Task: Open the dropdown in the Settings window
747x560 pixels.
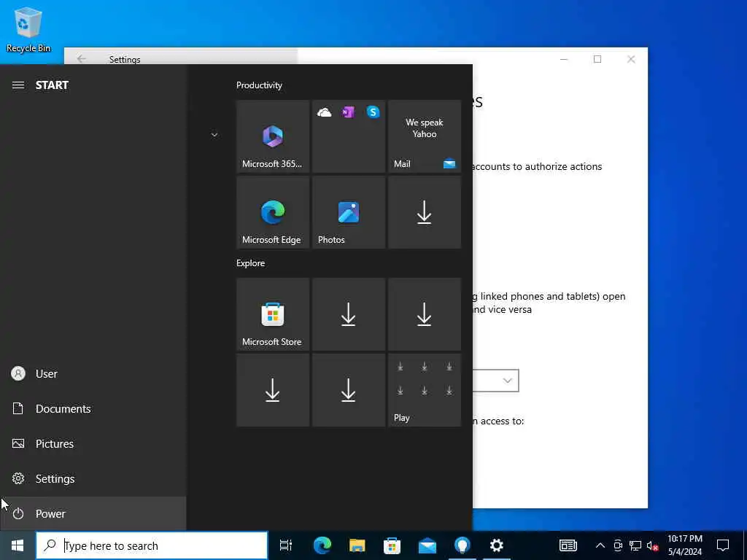Action: (495, 381)
